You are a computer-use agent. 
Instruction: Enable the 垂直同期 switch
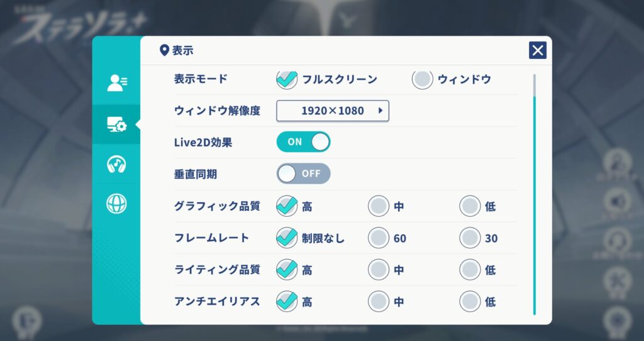click(303, 174)
